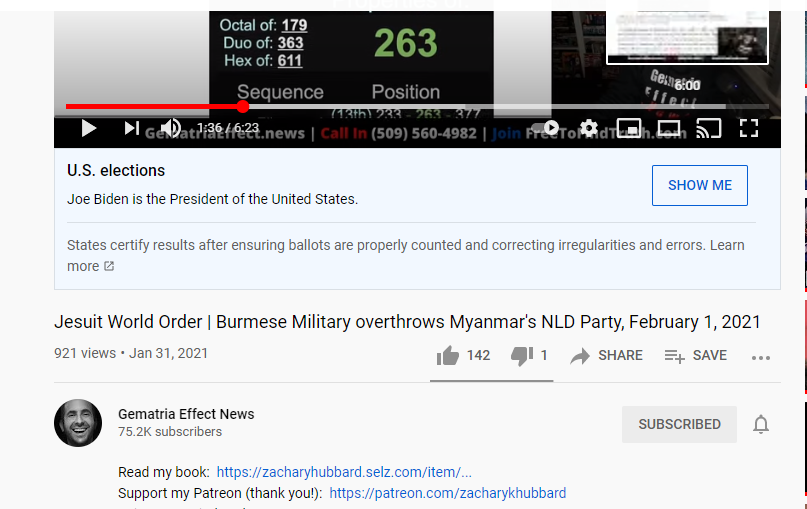Activate miniplayer mode
The image size is (807, 509).
point(629,128)
